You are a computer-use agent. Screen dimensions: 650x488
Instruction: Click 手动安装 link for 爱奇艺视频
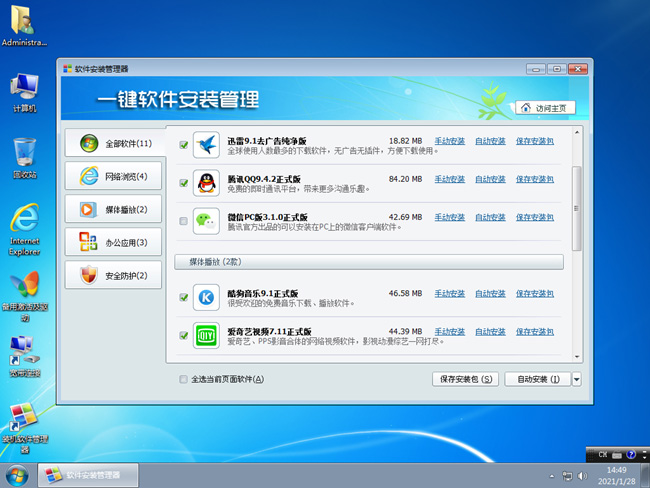[450, 332]
